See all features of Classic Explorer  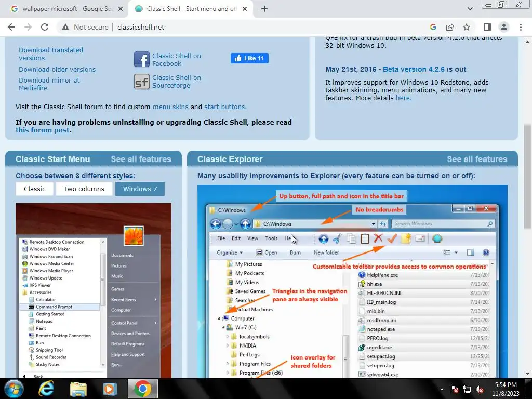click(x=477, y=159)
